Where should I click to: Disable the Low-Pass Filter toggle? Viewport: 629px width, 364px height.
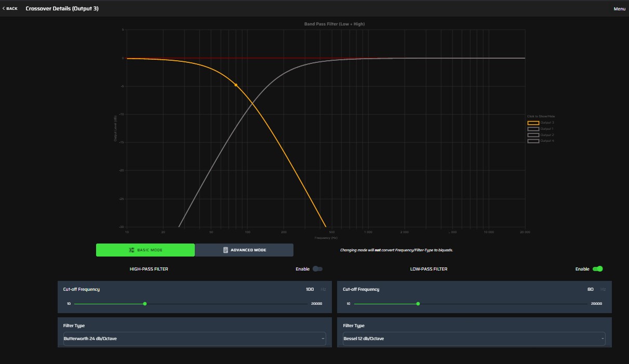[x=597, y=269]
